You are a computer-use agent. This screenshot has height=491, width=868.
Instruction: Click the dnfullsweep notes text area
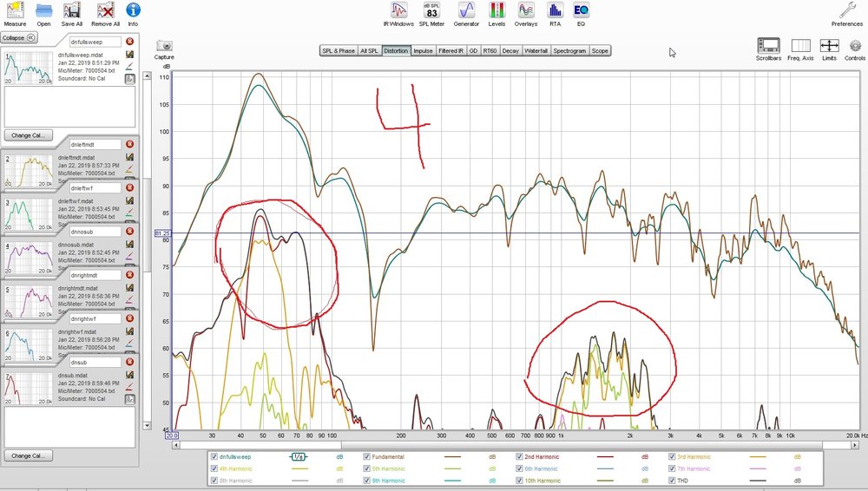69,107
